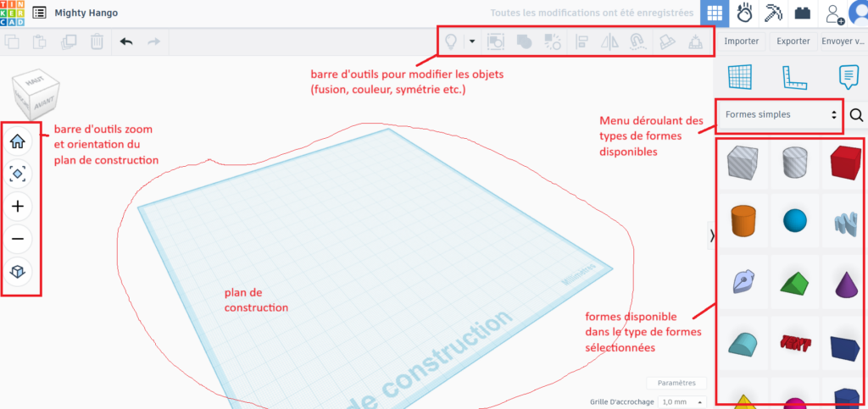Open the Formes simples dropdown
This screenshot has height=409, width=868.
pos(779,114)
